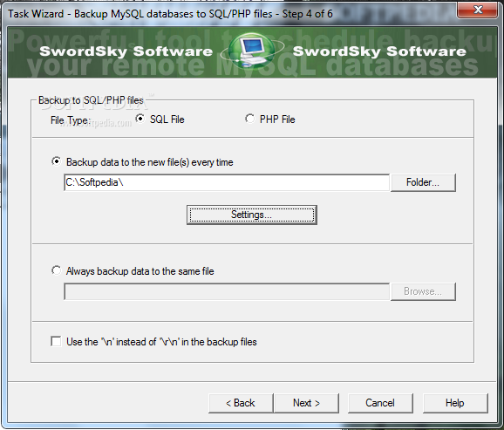Click the backup folder path field
The height and width of the screenshot is (430, 504).
click(x=227, y=182)
